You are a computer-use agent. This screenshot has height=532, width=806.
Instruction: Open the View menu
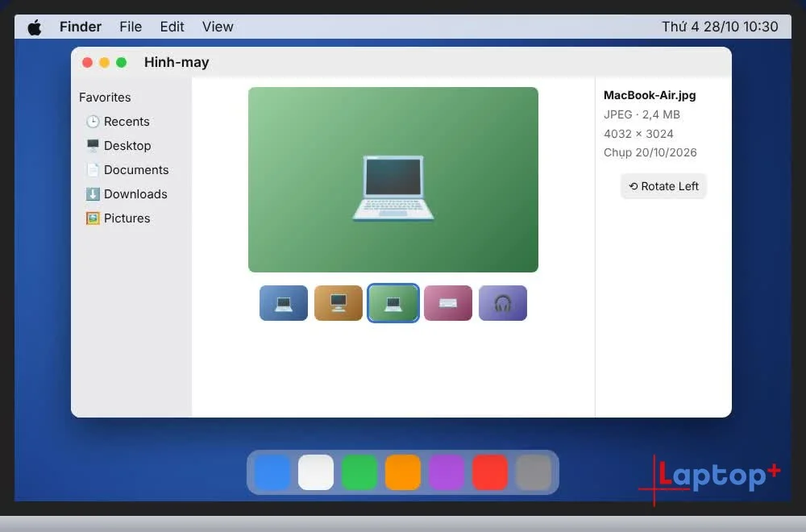pyautogui.click(x=218, y=27)
